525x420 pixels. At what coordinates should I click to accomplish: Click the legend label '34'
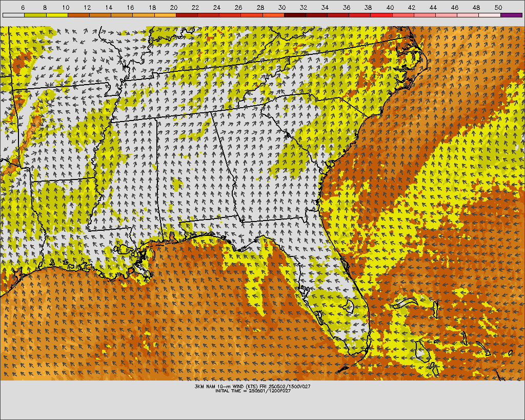tap(325, 7)
